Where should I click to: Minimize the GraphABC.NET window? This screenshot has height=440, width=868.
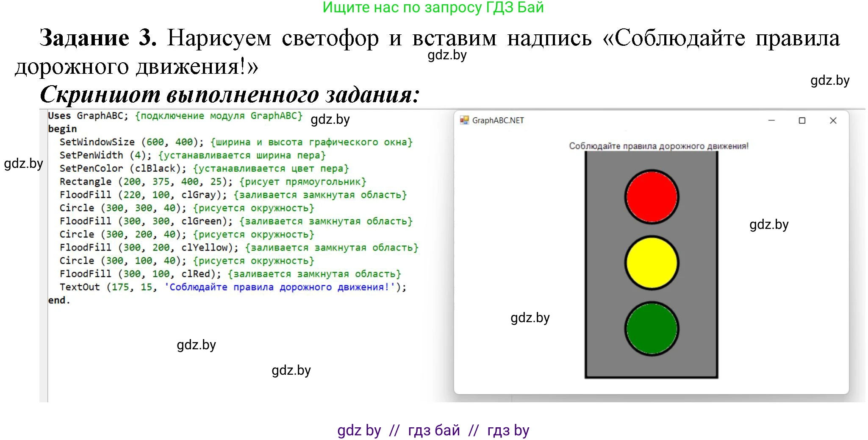[x=771, y=120]
